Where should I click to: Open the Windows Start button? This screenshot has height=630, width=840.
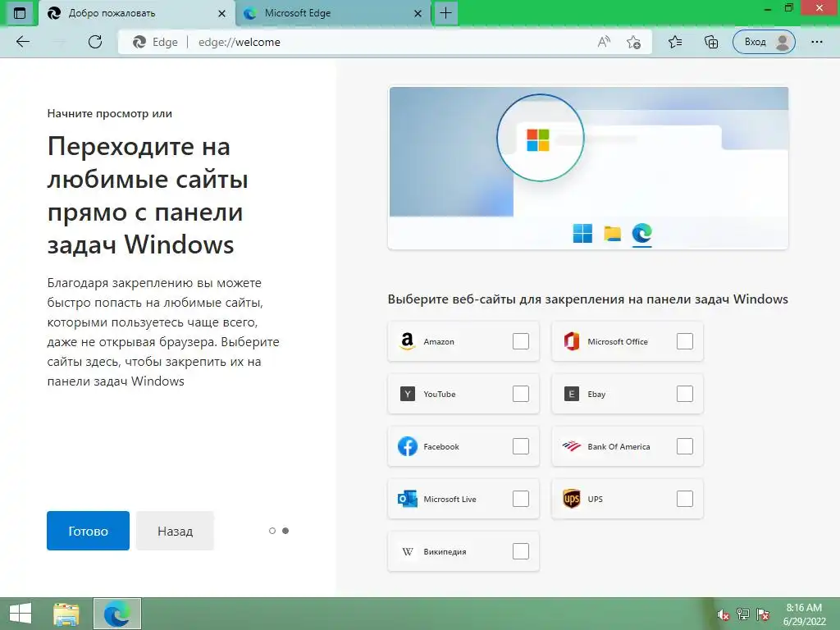tap(21, 614)
